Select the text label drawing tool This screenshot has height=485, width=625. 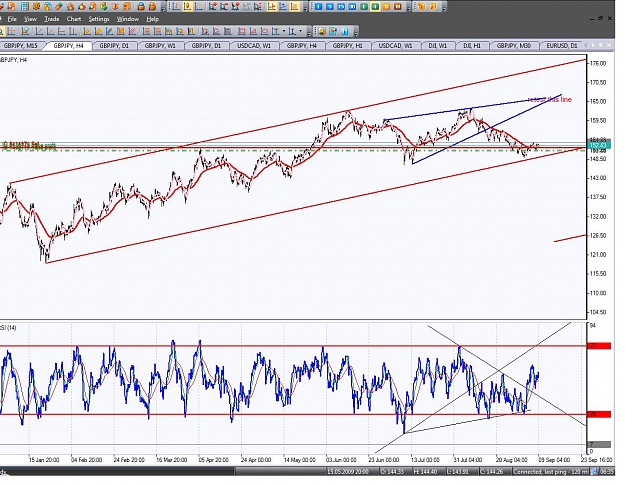[275, 31]
